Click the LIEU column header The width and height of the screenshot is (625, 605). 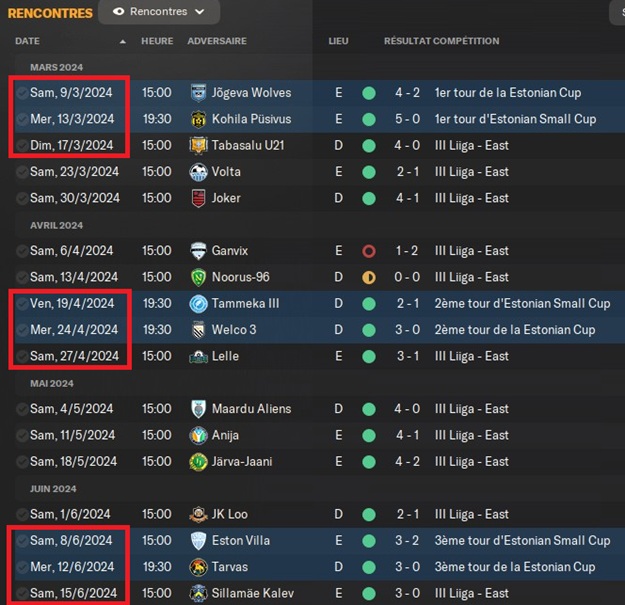coord(338,41)
